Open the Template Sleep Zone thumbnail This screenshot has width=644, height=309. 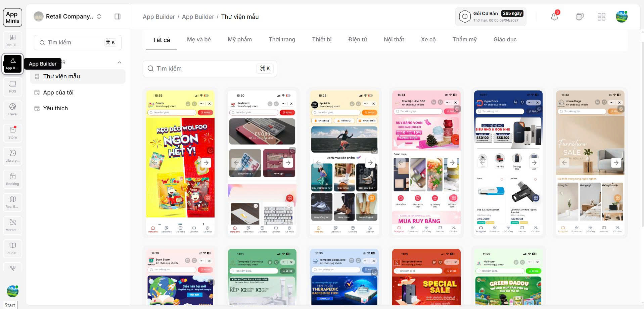344,277
